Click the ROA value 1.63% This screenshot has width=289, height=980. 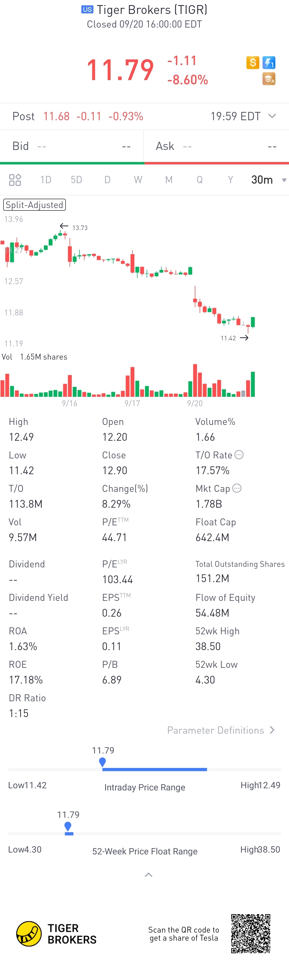coord(23,646)
